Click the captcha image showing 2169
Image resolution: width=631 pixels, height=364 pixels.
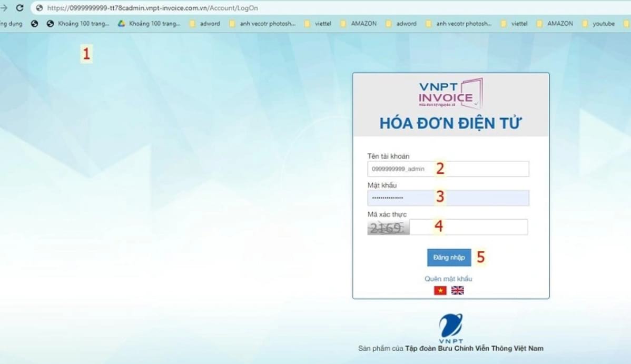(387, 227)
